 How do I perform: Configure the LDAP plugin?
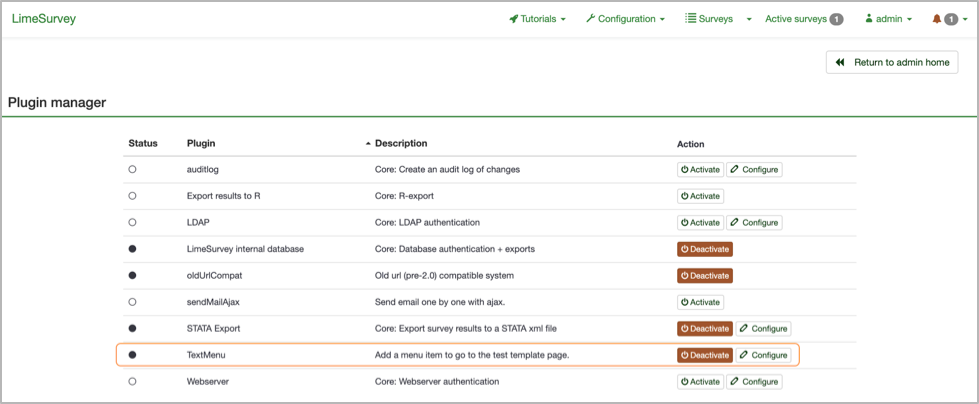click(x=754, y=223)
